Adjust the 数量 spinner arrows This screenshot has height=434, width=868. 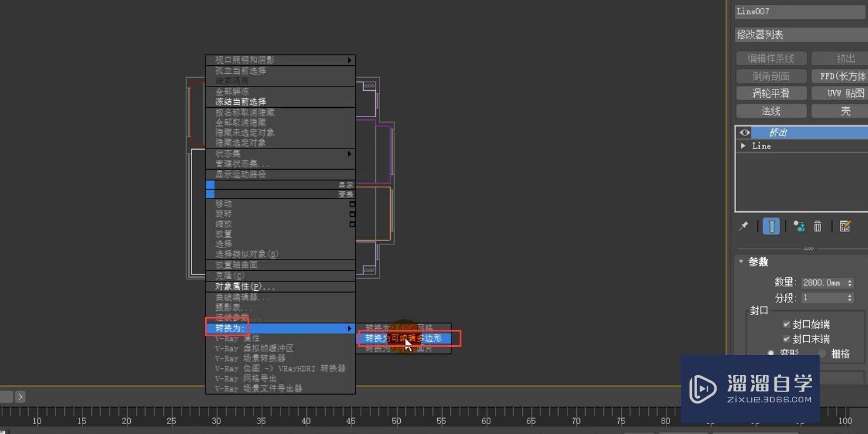coord(850,283)
